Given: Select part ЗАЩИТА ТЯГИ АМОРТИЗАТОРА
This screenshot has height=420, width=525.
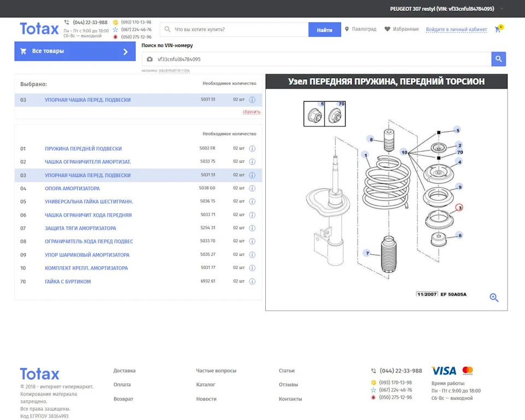Looking at the screenshot, I should [80, 228].
